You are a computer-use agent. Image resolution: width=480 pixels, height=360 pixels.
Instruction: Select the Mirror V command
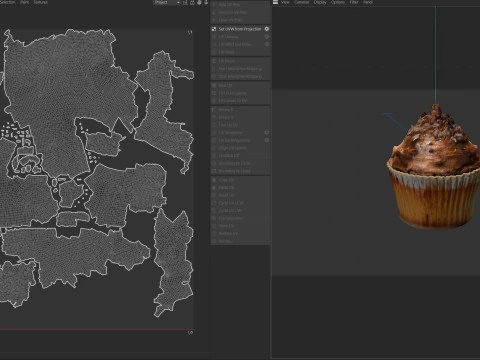coord(240,117)
